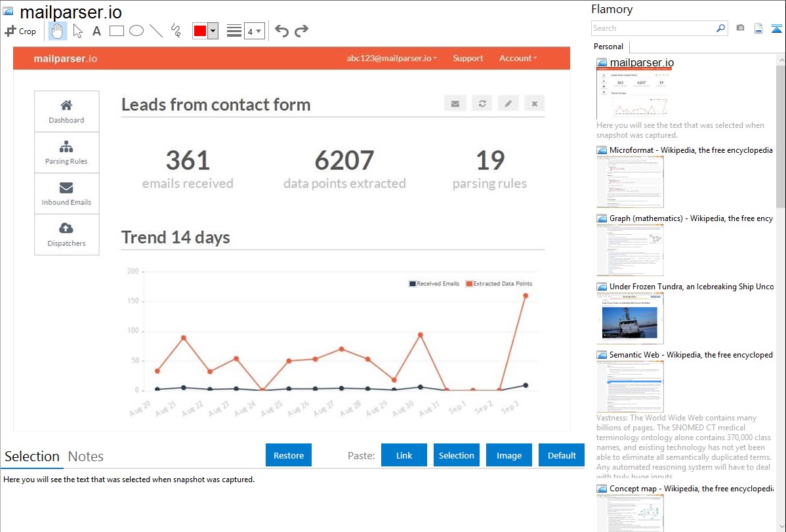Image resolution: width=786 pixels, height=532 pixels.
Task: Click the blue tray icon right of search
Action: tap(776, 28)
